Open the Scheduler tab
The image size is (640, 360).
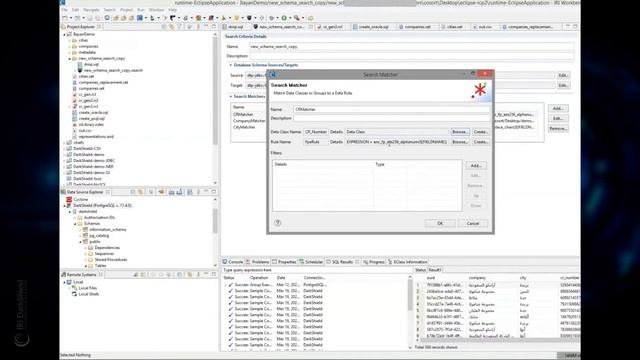[x=311, y=262]
